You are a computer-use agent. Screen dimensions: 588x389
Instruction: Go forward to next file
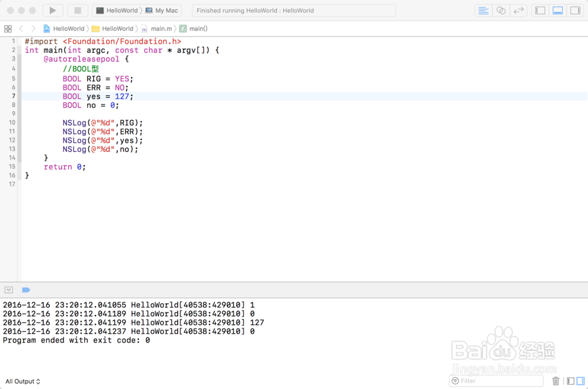[34, 28]
